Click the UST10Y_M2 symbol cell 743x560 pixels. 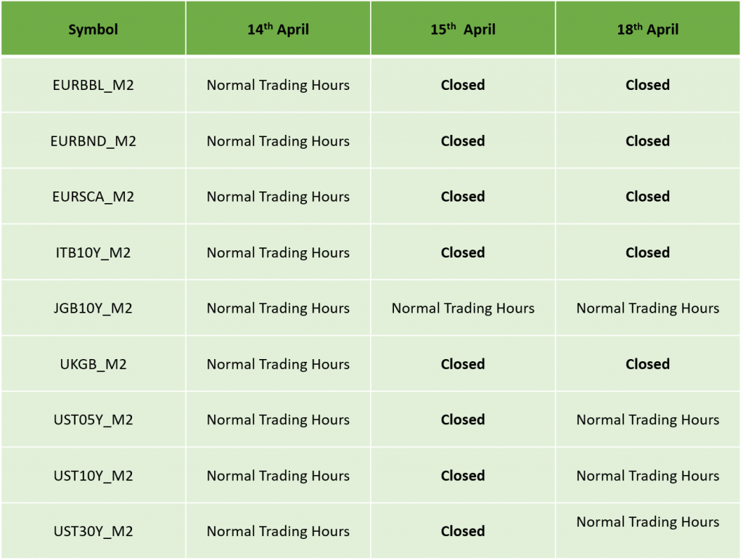click(93, 475)
